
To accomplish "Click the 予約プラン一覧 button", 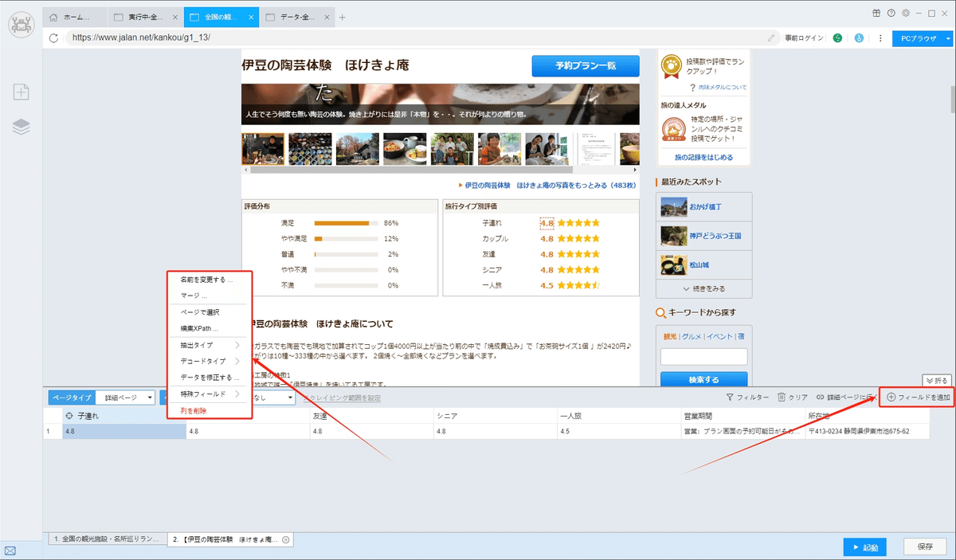I will click(586, 65).
